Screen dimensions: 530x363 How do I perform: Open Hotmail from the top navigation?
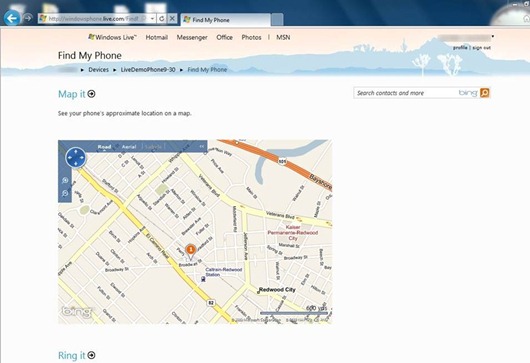(x=156, y=38)
